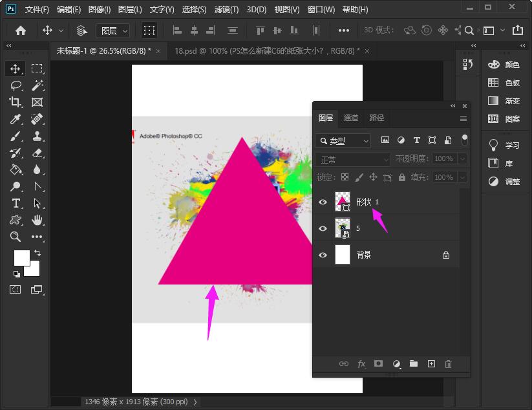The height and width of the screenshot is (410, 532).
Task: Expand the 不透明度 opacity arrow
Action: point(462,158)
